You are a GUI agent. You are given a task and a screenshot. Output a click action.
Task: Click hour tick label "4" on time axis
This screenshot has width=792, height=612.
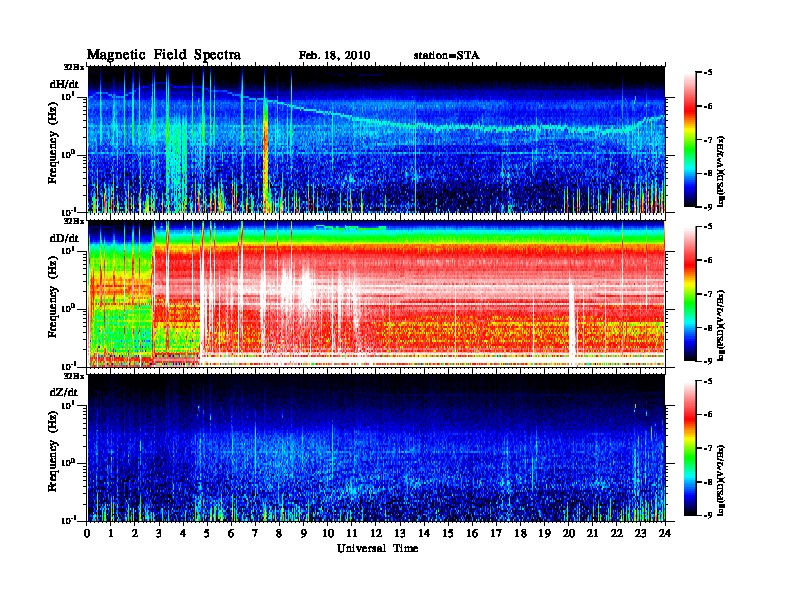click(x=183, y=533)
